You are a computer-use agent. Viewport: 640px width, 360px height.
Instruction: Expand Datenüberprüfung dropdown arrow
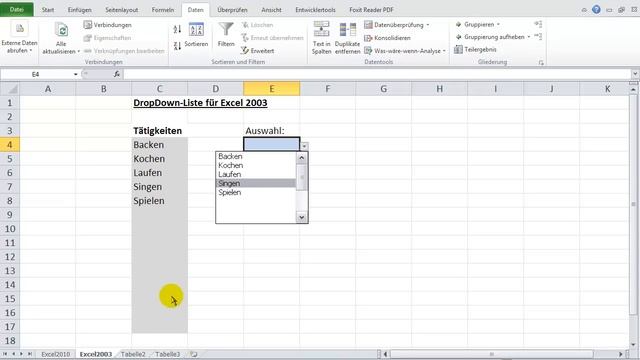point(428,25)
